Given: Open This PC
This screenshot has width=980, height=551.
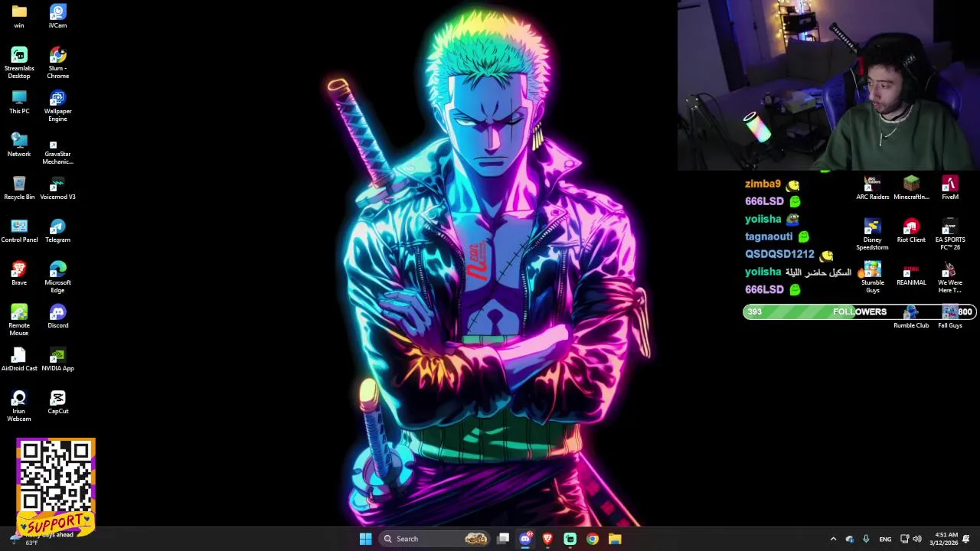Looking at the screenshot, I should click(x=19, y=102).
